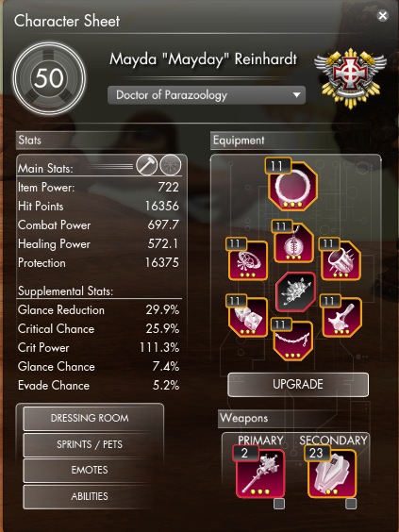Viewport: 399px width, 532px height.
Task: Click the neck pendant talisman slot
Action: pyautogui.click(x=293, y=243)
